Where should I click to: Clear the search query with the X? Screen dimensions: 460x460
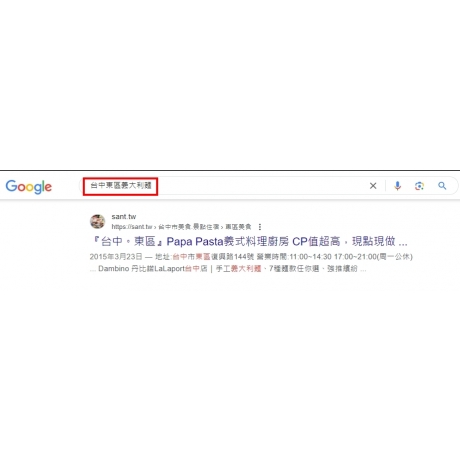[373, 186]
